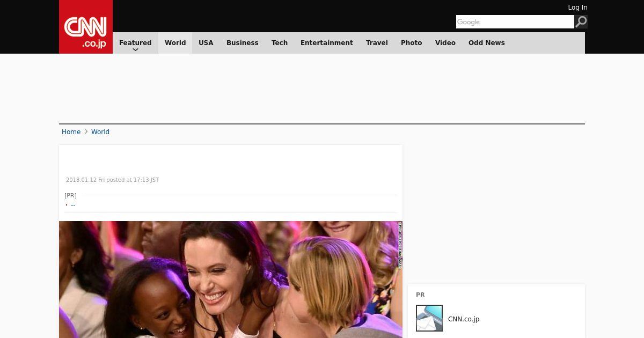Go to the USA section

206,43
